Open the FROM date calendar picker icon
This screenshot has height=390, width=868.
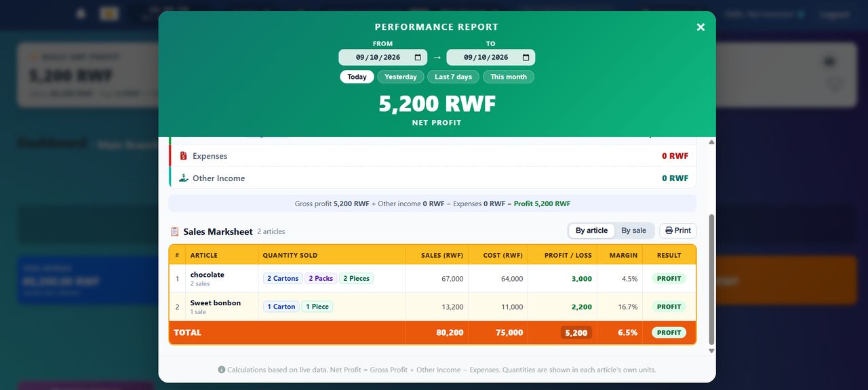[418, 58]
